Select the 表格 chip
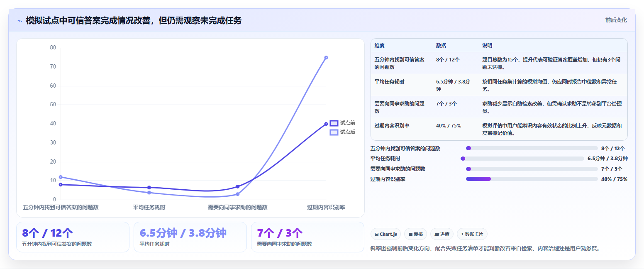Screen dimensions: 644x269 point(415,234)
